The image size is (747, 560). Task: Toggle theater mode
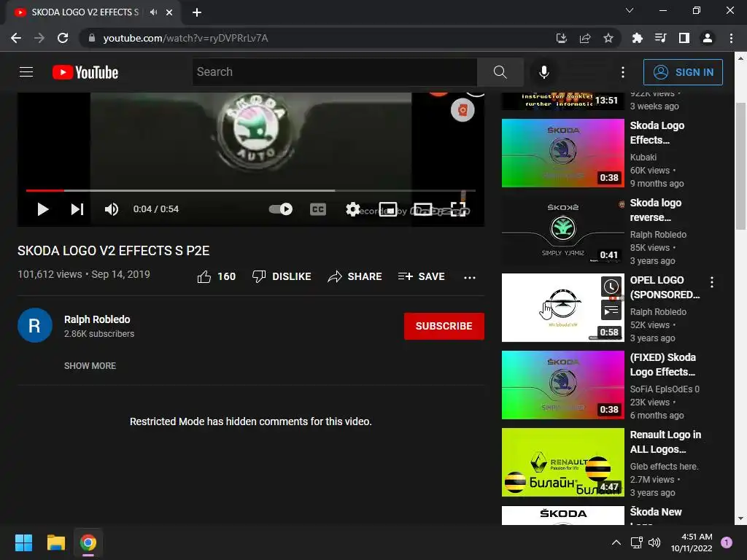click(423, 209)
